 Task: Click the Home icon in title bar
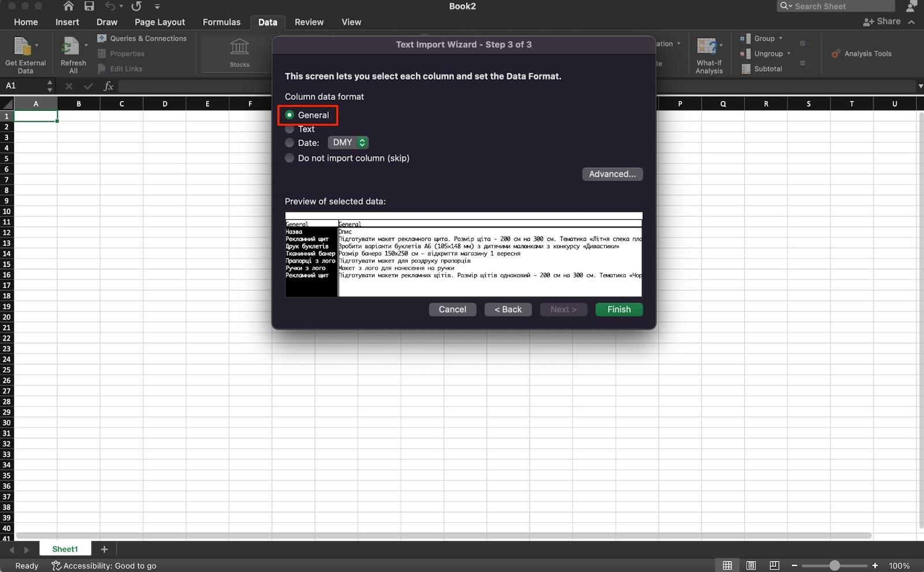68,6
